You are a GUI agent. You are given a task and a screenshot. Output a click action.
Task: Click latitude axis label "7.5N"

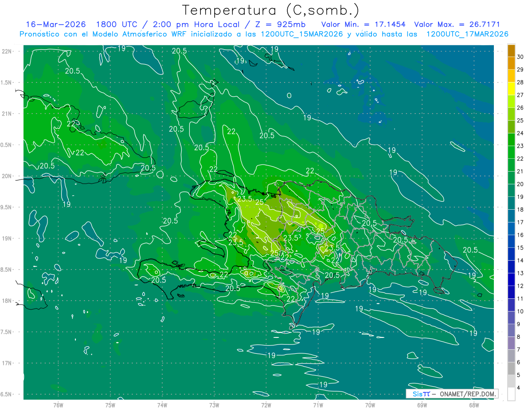point(7,332)
